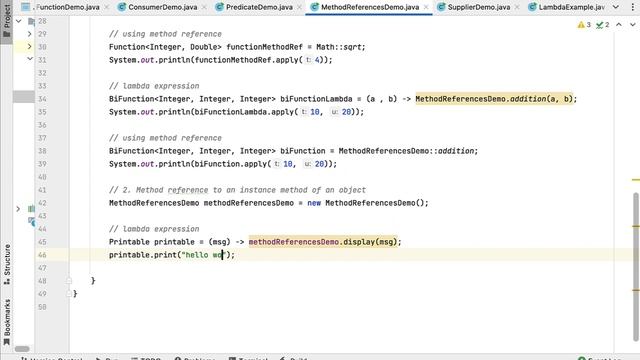This screenshot has height=360, width=640.
Task: Open the Project tool window
Action: click(7, 20)
